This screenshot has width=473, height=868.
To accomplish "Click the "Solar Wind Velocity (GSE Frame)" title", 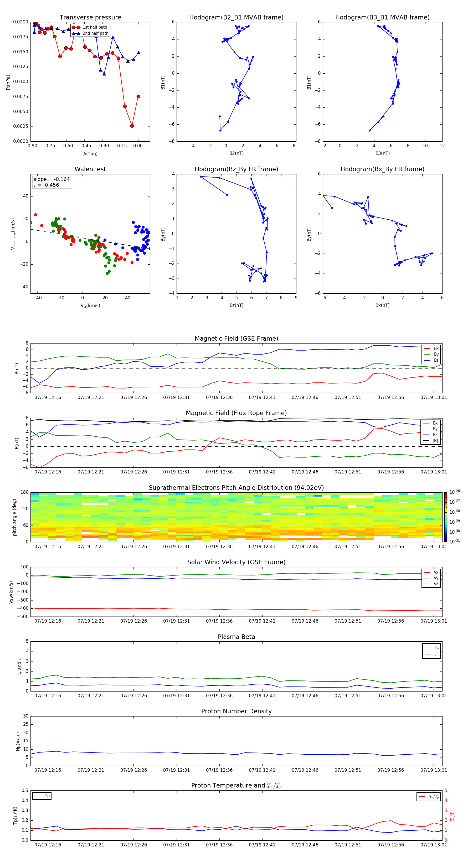I will pyautogui.click(x=236, y=562).
